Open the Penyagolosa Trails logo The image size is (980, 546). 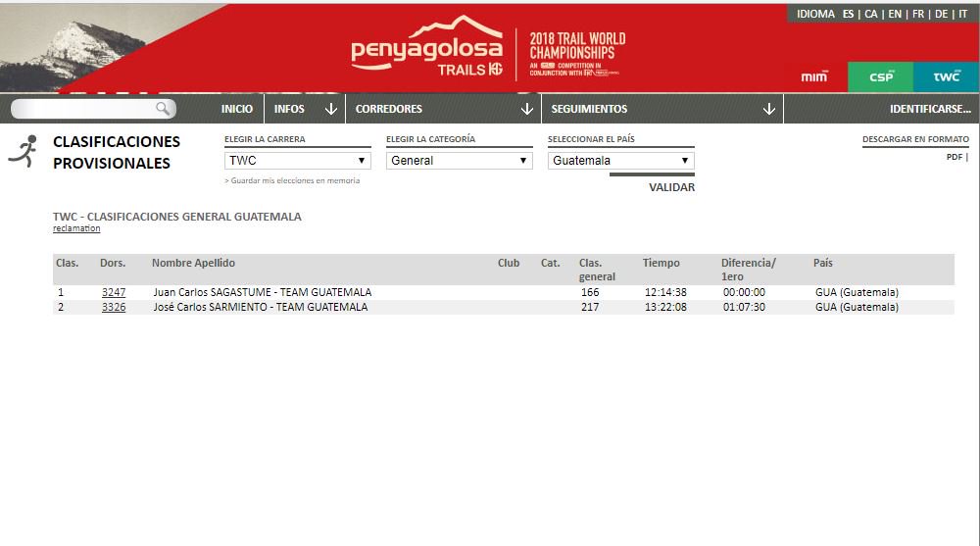427,47
